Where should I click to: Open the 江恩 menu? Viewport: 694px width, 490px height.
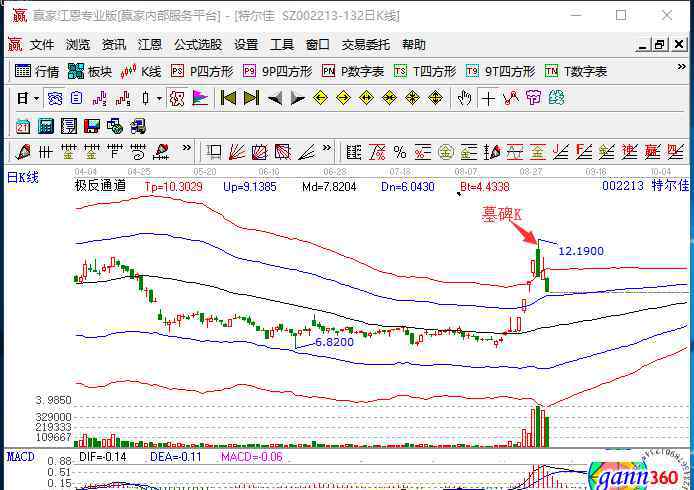click(150, 45)
